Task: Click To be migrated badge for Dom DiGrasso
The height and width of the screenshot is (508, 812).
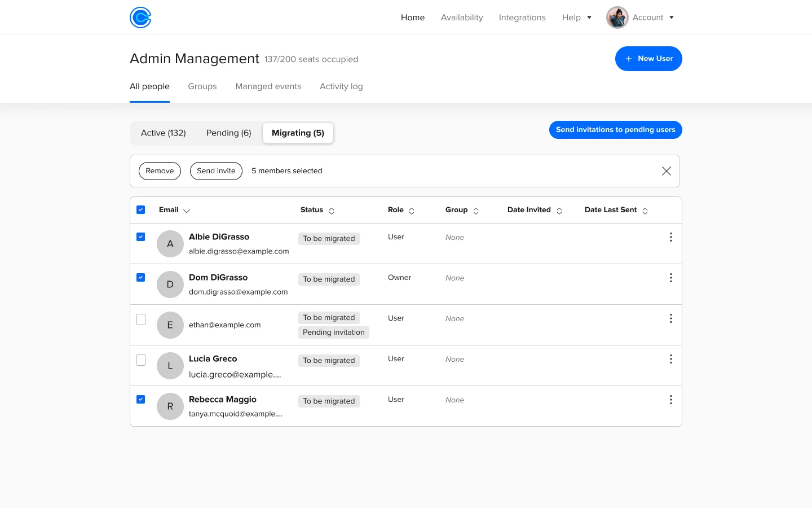Action: pyautogui.click(x=329, y=279)
